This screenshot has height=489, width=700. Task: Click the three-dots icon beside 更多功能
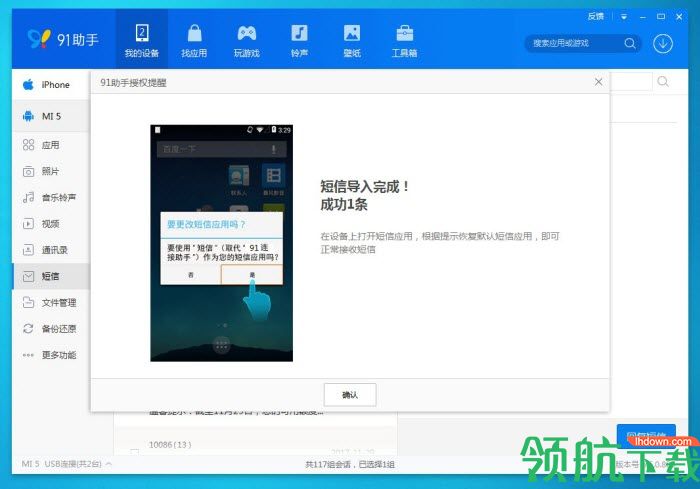coord(28,355)
